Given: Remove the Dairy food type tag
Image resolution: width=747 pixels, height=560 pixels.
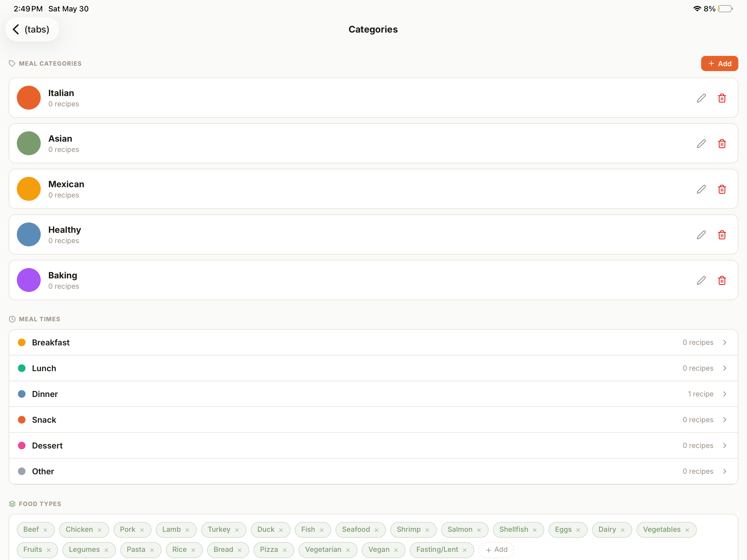Looking at the screenshot, I should click(623, 530).
